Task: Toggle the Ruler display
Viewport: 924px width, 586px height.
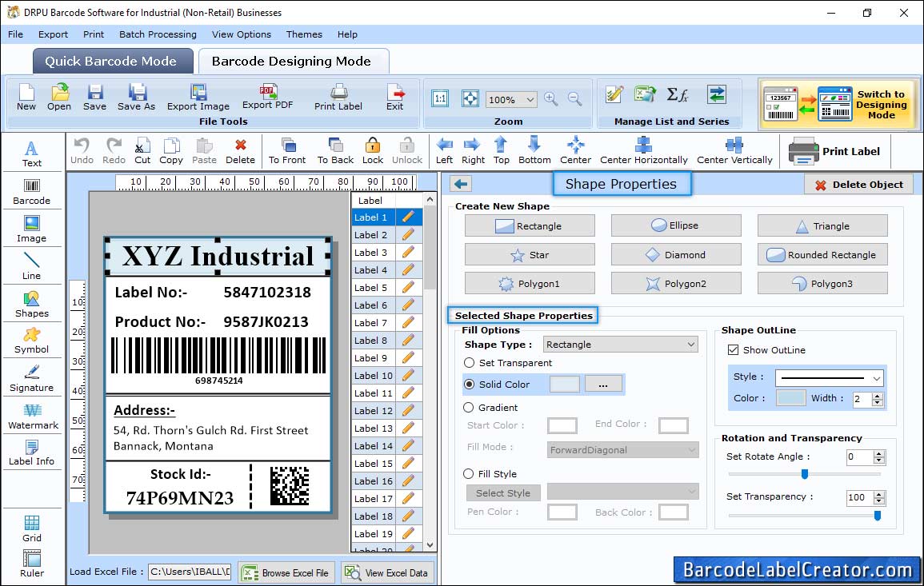Action: click(32, 564)
